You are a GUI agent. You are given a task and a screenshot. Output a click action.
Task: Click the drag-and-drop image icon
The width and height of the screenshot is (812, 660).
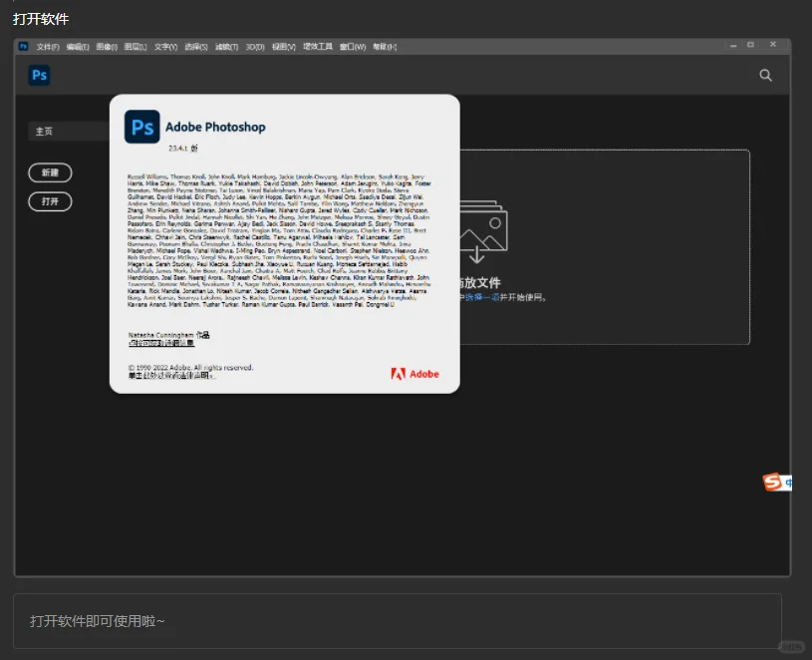coord(483,231)
